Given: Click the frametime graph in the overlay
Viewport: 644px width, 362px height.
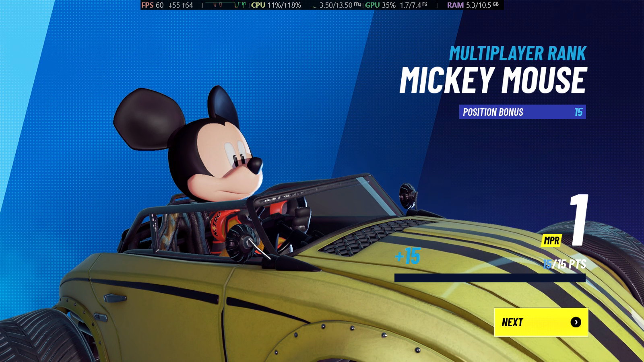Looking at the screenshot, I should pyautogui.click(x=225, y=5).
